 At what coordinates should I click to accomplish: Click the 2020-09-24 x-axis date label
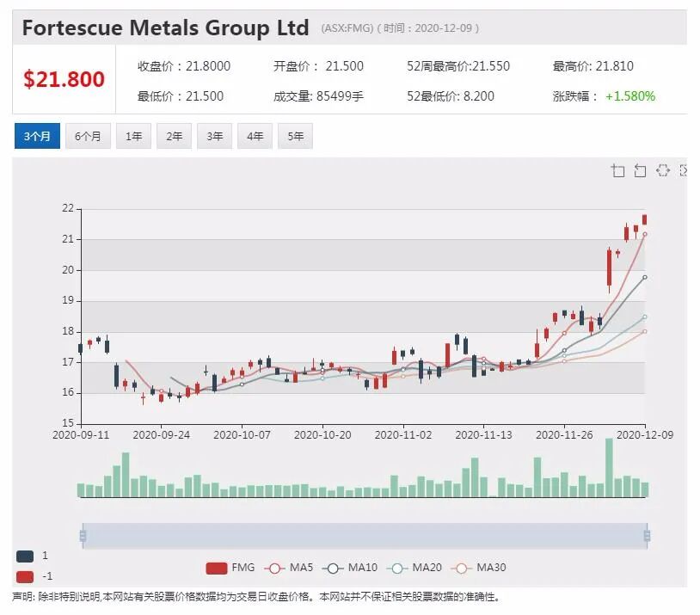[x=161, y=435]
